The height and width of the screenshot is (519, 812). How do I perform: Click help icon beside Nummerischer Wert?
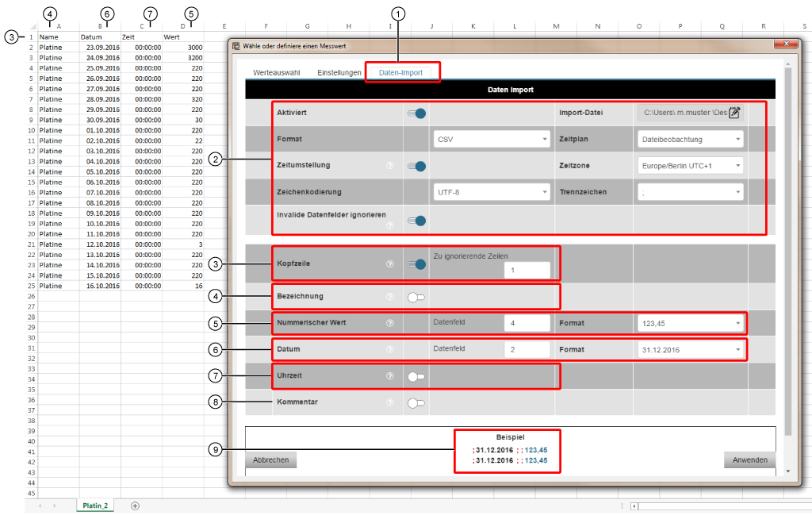(389, 323)
